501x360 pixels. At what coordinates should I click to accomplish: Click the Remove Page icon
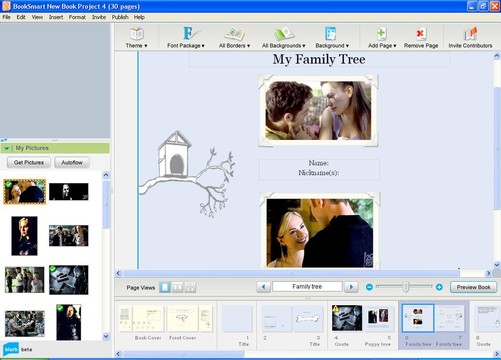(x=420, y=34)
